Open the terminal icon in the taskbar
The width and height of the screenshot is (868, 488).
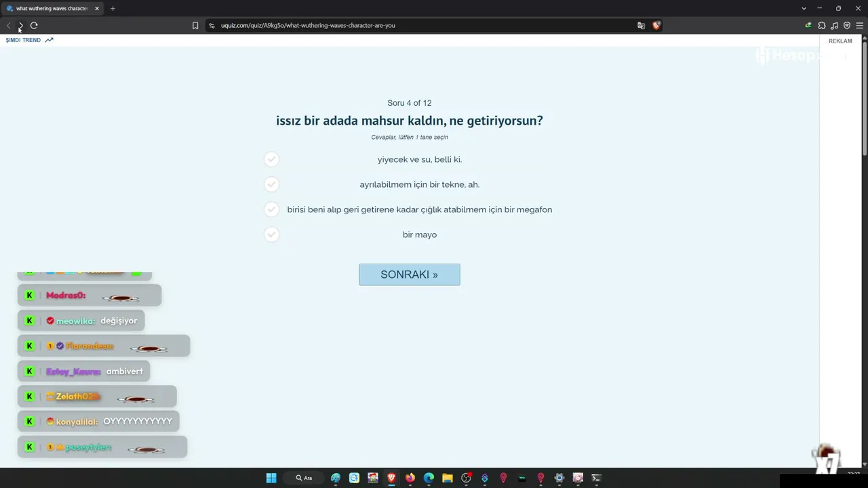pos(597,478)
